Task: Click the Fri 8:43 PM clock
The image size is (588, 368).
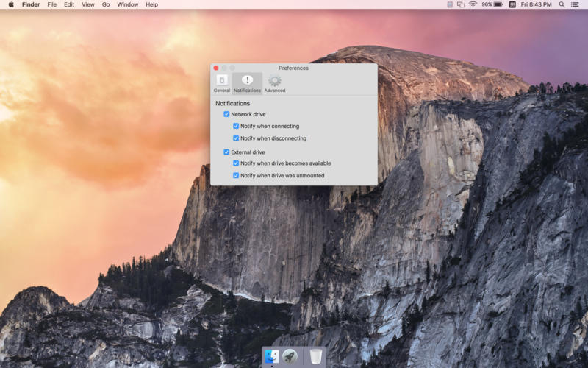Action: tap(536, 4)
